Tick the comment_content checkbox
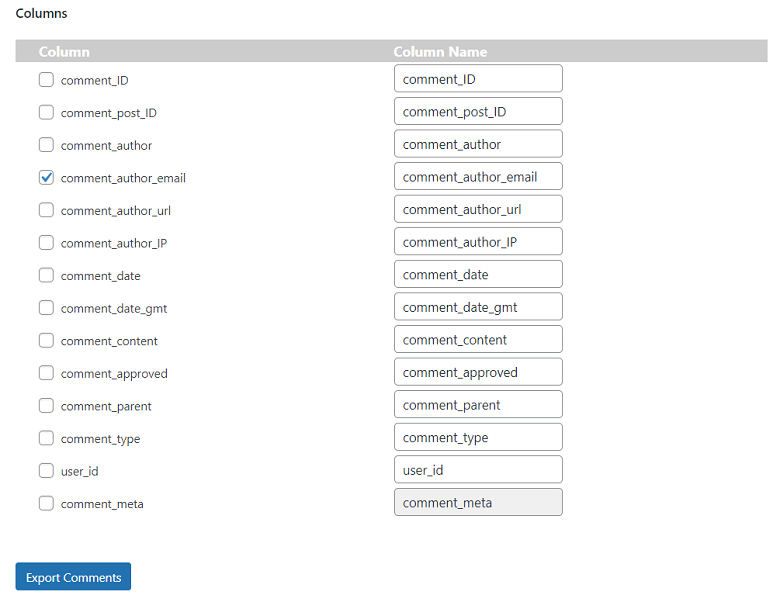Image resolution: width=780 pixels, height=602 pixels. (46, 340)
